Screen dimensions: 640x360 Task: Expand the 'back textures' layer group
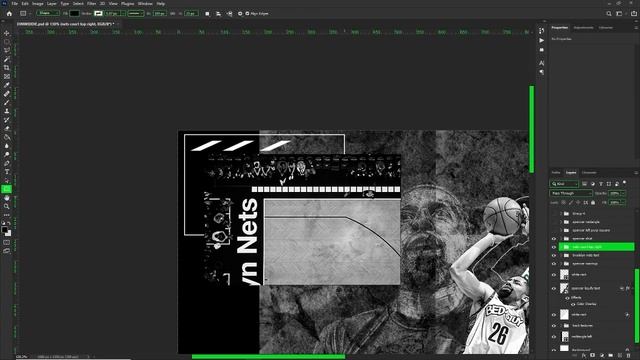pos(560,326)
